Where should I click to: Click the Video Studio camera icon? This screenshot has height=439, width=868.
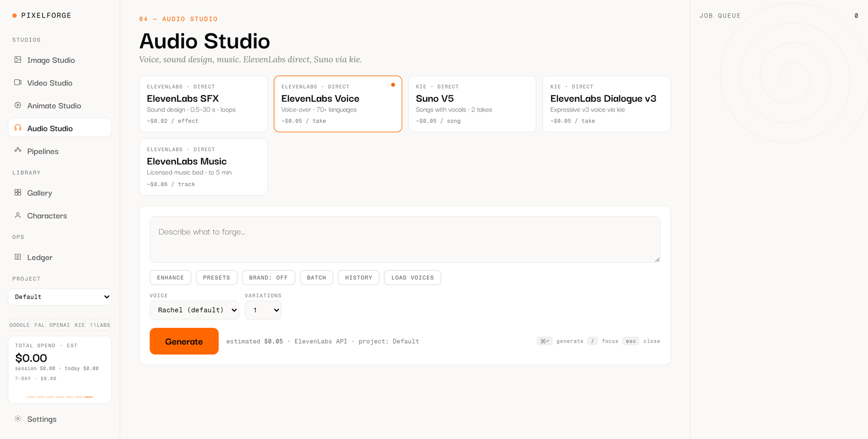18,82
